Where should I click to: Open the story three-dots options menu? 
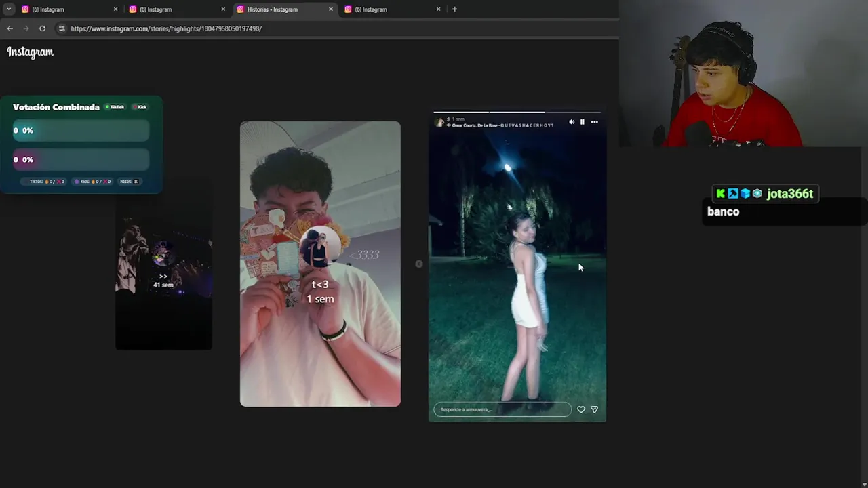tap(595, 122)
